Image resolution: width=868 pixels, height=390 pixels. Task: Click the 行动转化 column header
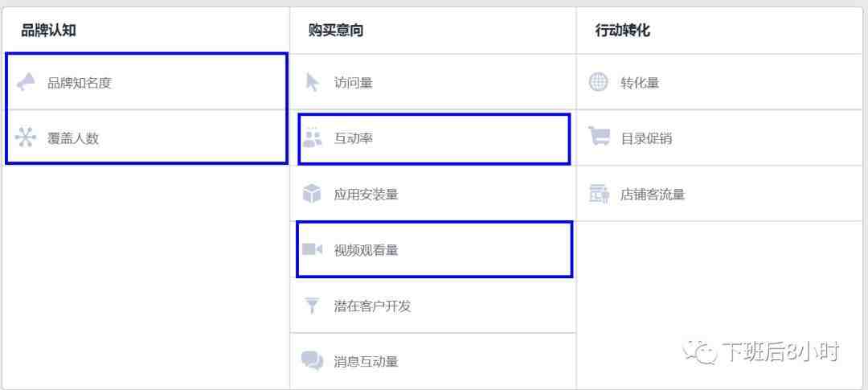(622, 31)
